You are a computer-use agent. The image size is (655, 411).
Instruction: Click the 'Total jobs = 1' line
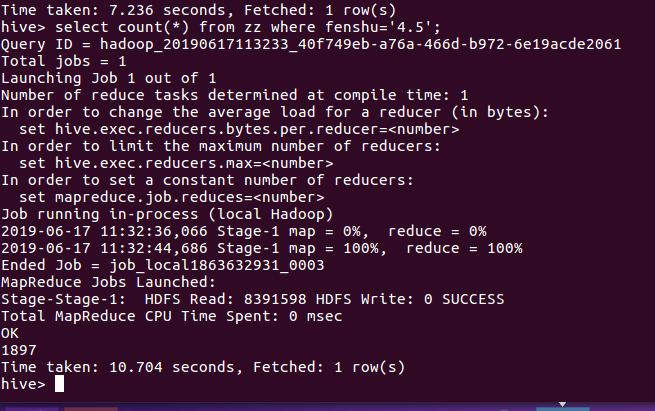pos(59,61)
